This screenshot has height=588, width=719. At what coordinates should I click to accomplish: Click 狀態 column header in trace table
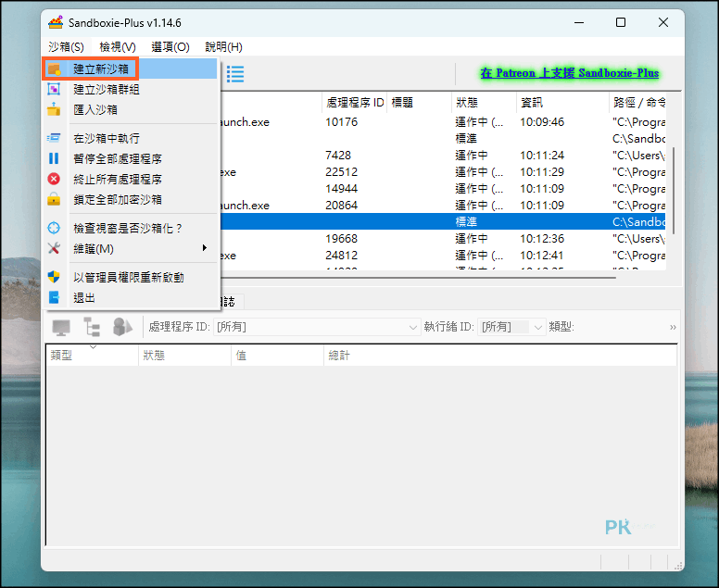tap(184, 356)
